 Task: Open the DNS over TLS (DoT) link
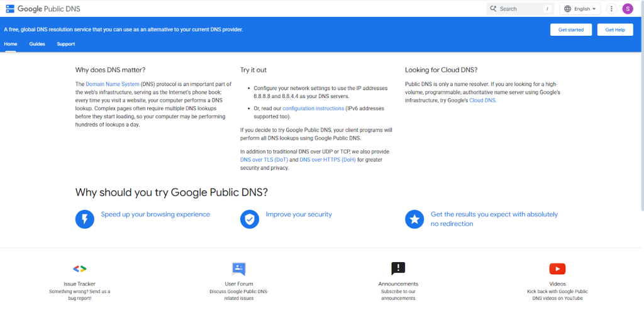pos(264,160)
